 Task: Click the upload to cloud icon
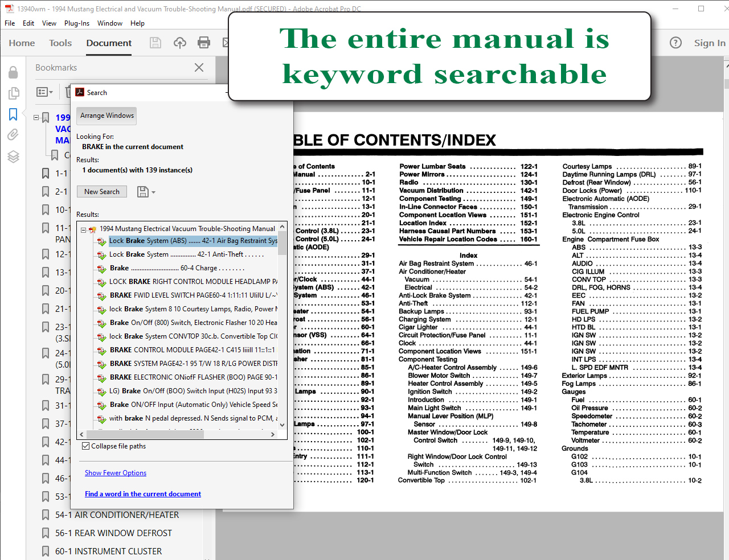pyautogui.click(x=180, y=43)
